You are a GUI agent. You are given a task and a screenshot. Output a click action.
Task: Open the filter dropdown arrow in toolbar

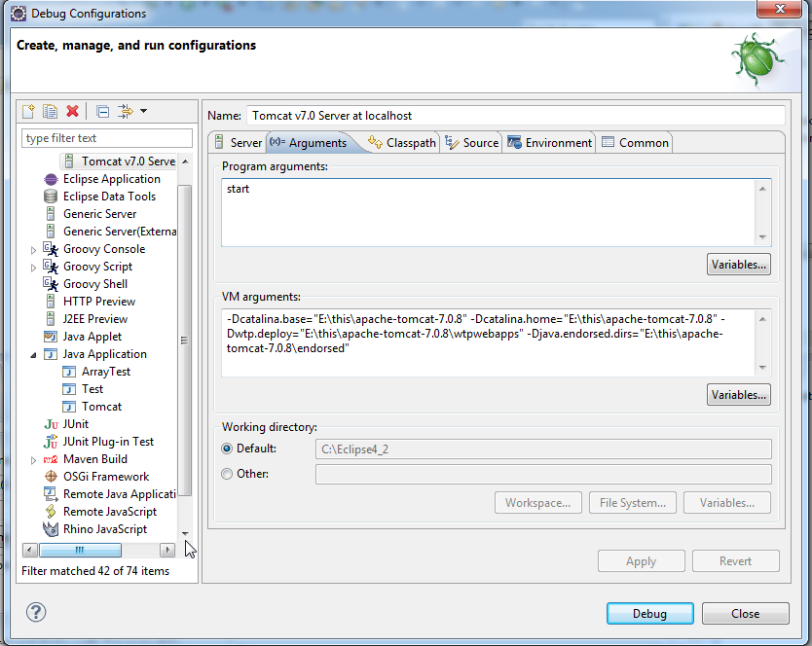click(x=143, y=111)
